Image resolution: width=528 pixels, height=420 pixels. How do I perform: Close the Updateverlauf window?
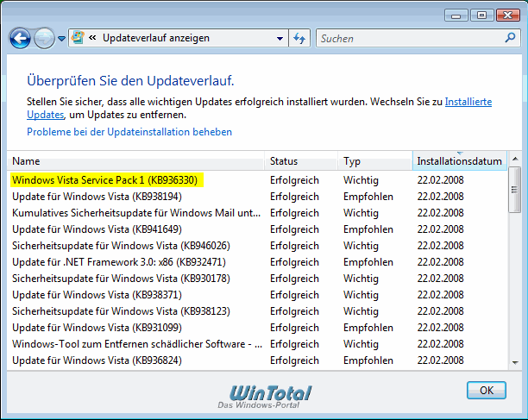508,16
